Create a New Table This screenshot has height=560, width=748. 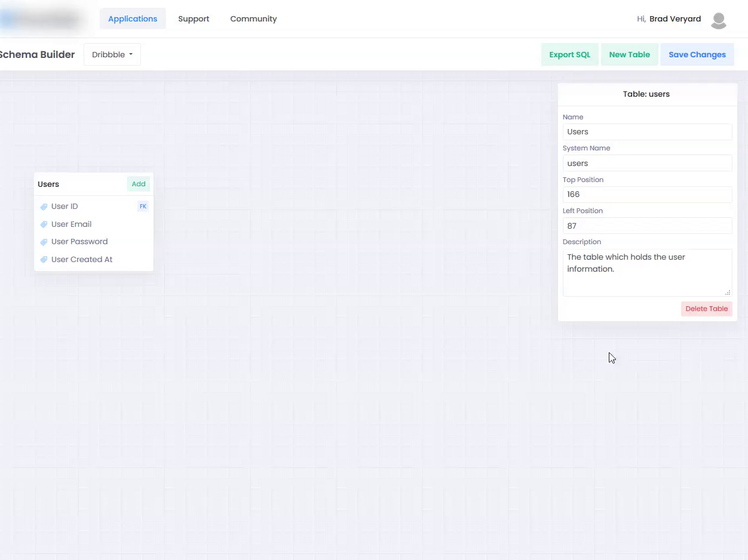pos(629,54)
